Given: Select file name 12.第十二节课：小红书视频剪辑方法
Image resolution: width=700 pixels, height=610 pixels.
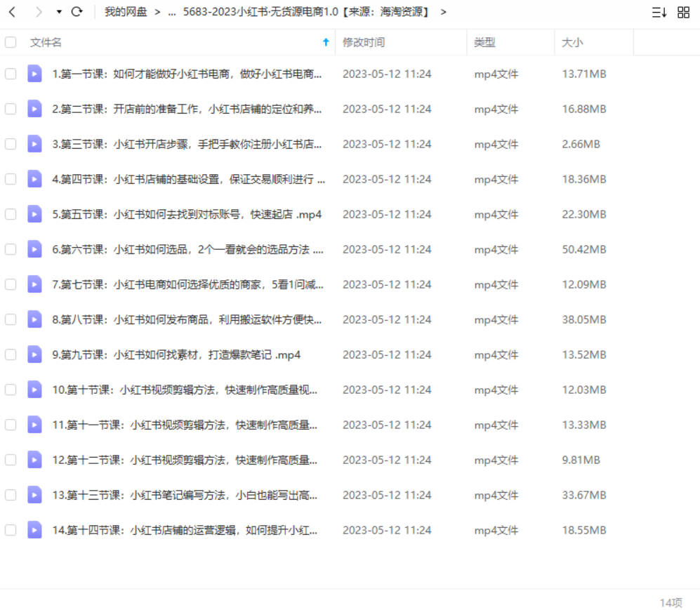Looking at the screenshot, I should pos(185,460).
